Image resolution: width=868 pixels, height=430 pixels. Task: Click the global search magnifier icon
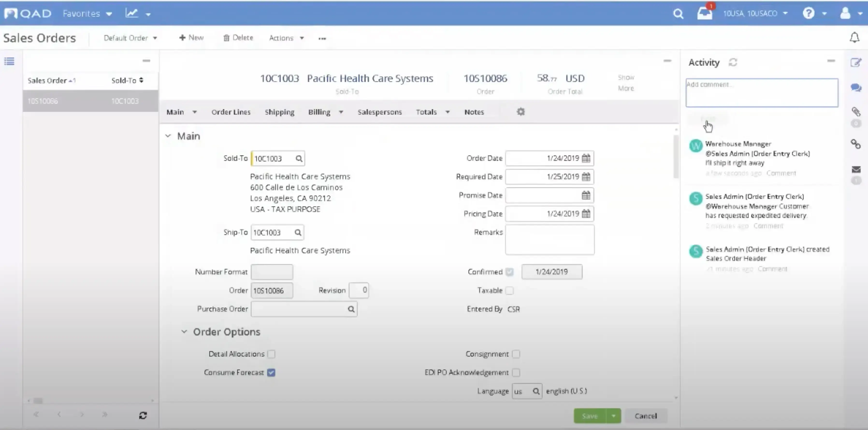pos(678,14)
